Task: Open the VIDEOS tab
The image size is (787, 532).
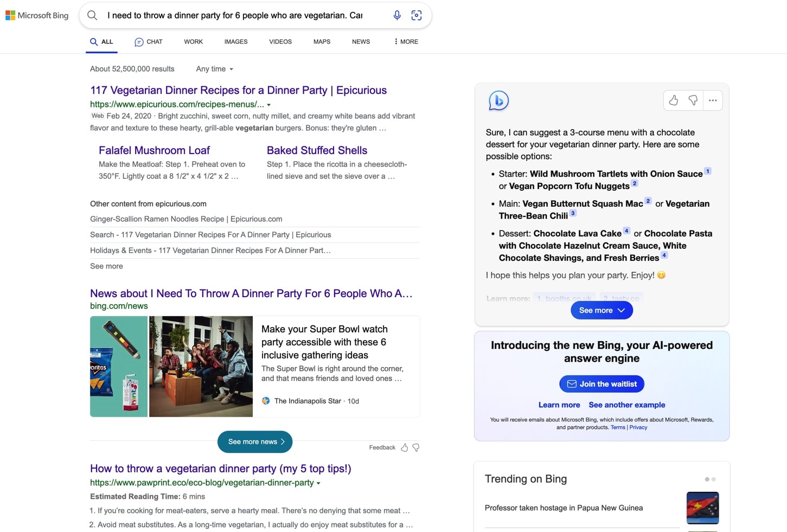Action: click(x=280, y=42)
